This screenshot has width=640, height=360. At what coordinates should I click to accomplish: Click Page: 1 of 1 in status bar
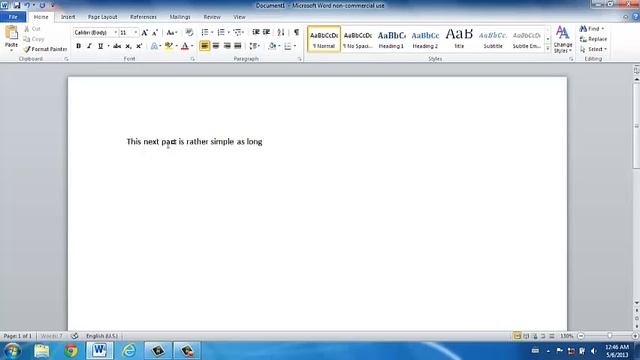tap(18, 336)
